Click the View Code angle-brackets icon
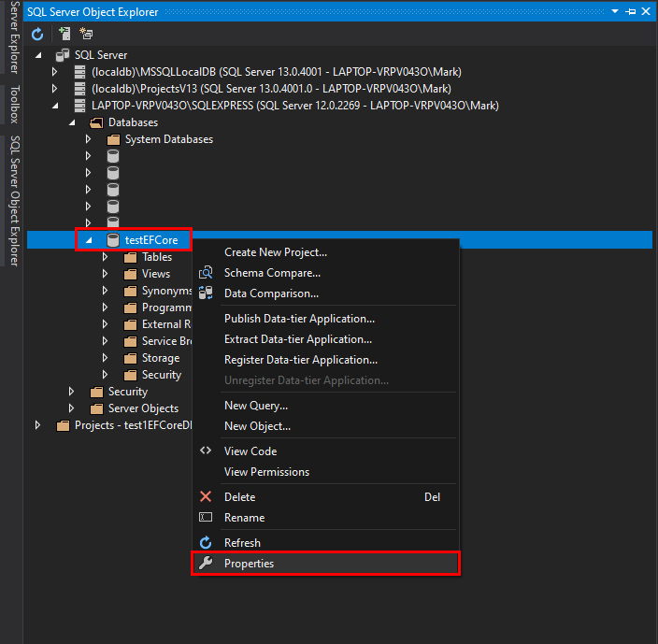 [206, 451]
